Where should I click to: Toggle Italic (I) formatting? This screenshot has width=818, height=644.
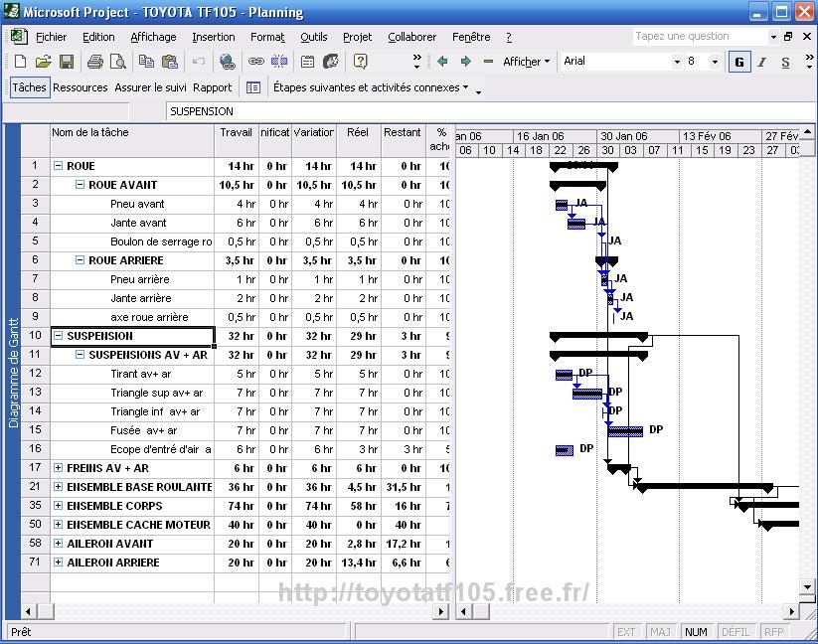762,62
